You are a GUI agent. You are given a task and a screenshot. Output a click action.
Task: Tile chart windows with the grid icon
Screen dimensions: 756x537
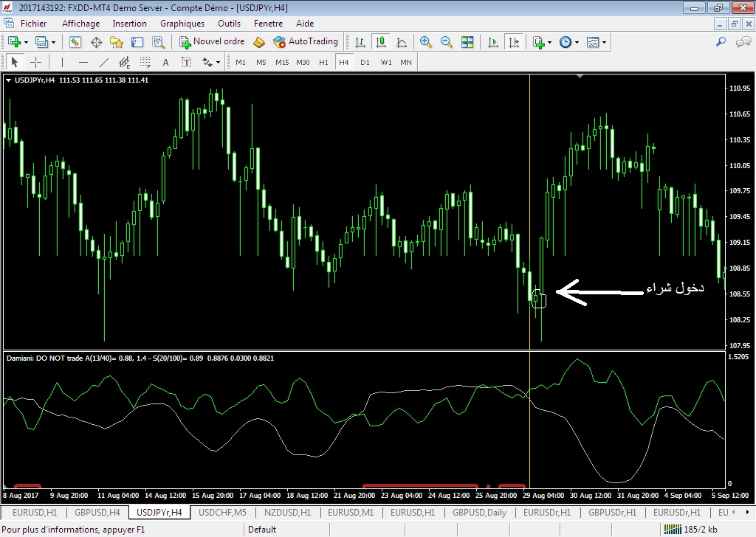click(x=467, y=42)
